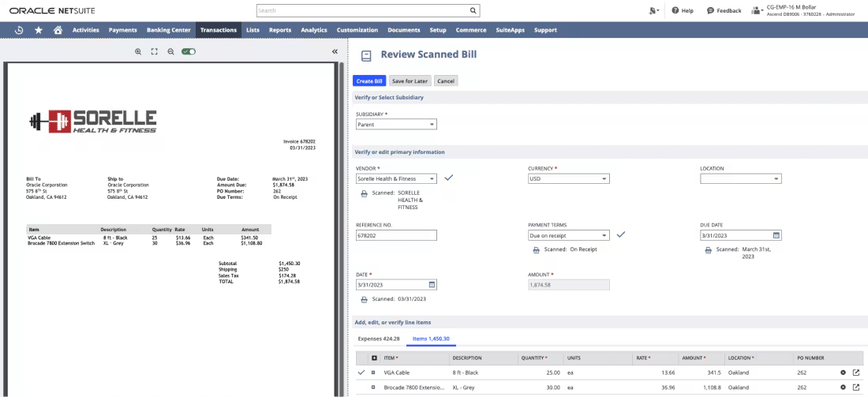This screenshot has height=397, width=868.
Task: Remove the Brocade 7800 line item
Action: [843, 388]
